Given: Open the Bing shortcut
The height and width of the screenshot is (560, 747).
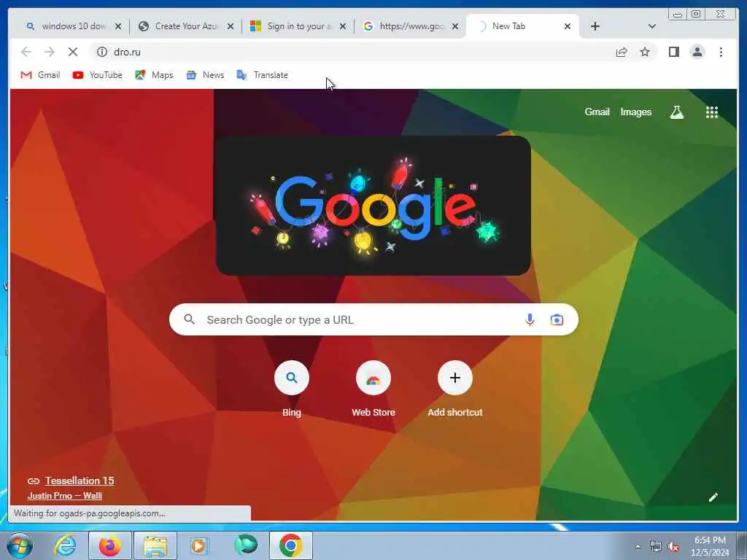Looking at the screenshot, I should pyautogui.click(x=292, y=389).
